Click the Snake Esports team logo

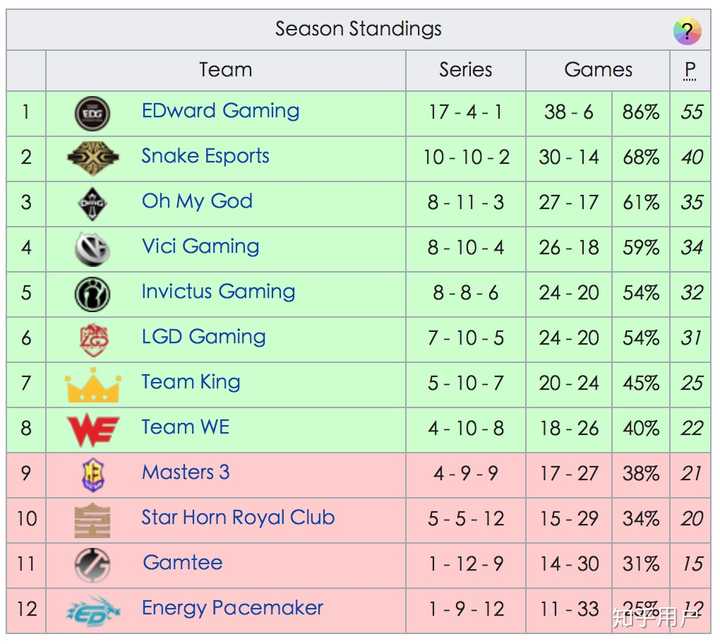click(92, 158)
